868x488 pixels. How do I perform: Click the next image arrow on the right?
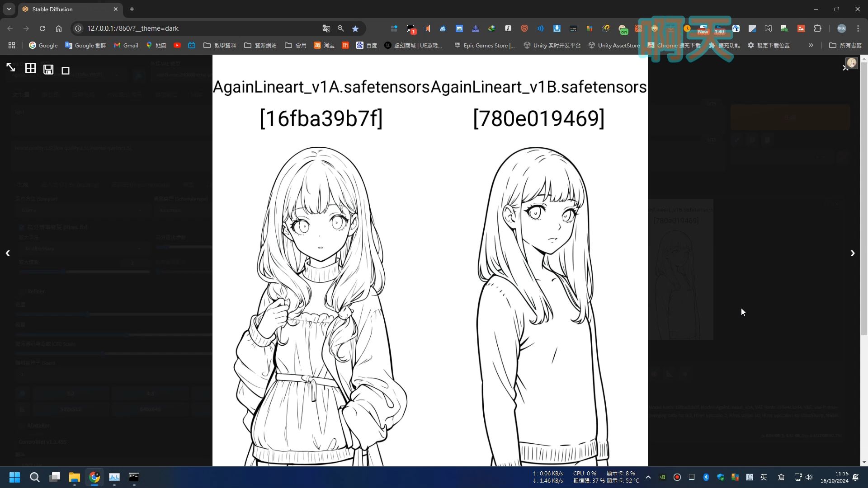853,253
